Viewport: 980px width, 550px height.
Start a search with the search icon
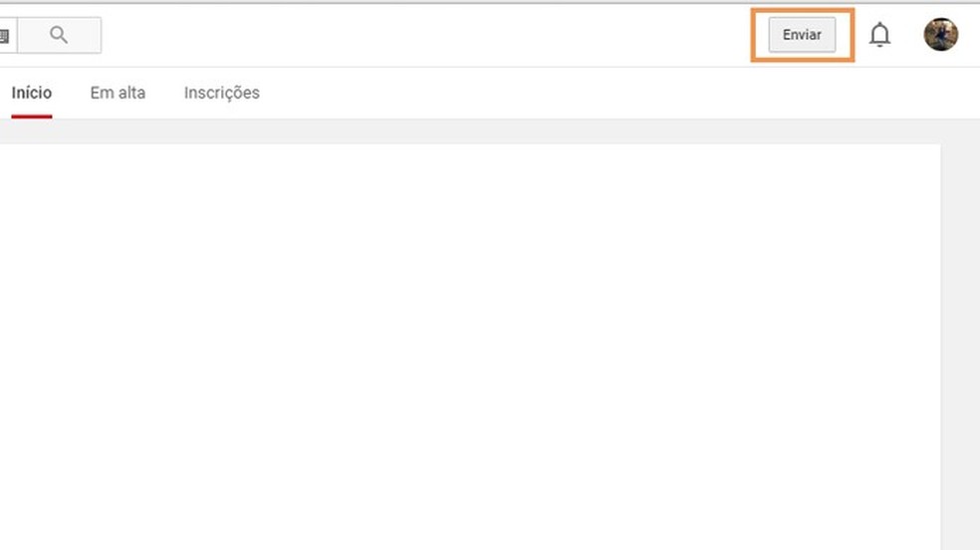59,36
